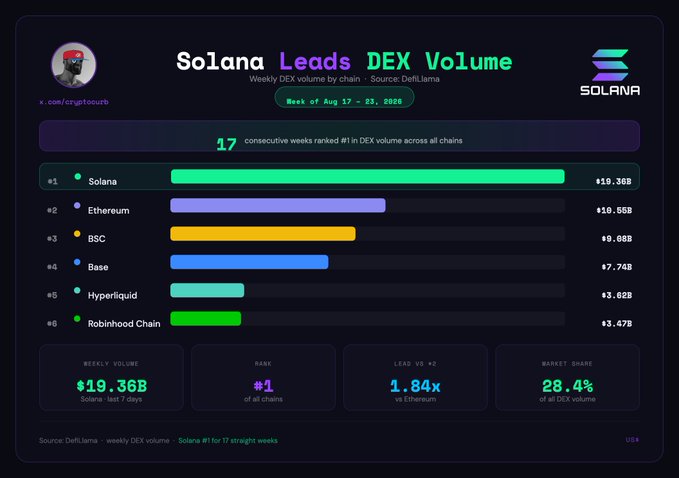Click the #3 rank number beside BSC
The width and height of the screenshot is (679, 478).
52,239
